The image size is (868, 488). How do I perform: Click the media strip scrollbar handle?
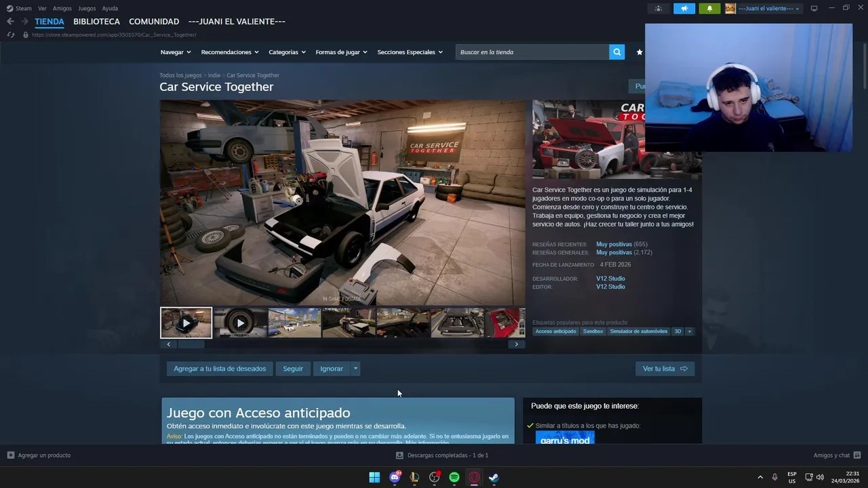191,344
